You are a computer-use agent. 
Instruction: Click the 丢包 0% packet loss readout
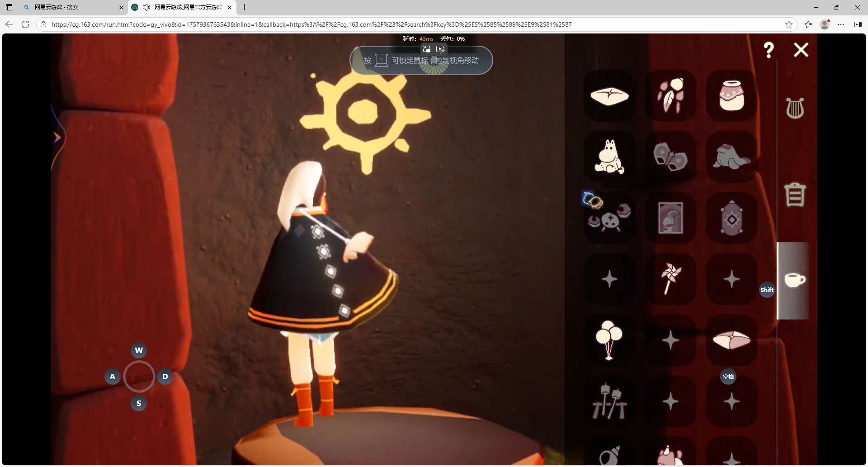(x=453, y=39)
